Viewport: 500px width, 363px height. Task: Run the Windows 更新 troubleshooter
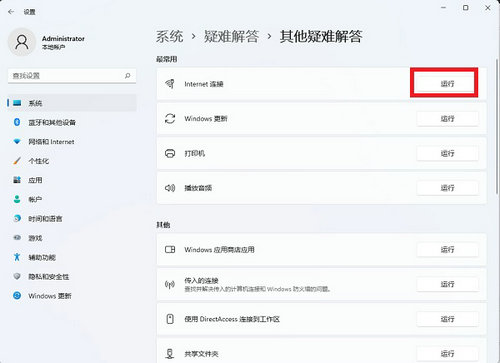[x=447, y=119]
